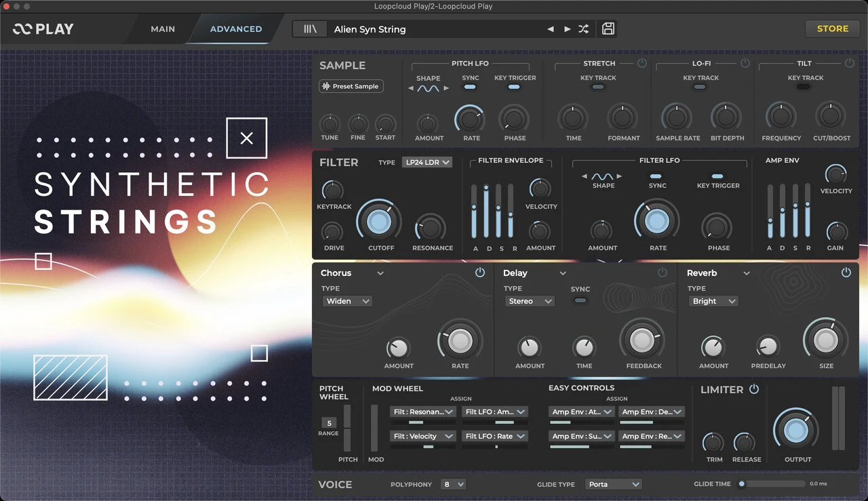Toggle the Stretch power icon
Viewport: 868px width, 501px height.
click(642, 63)
